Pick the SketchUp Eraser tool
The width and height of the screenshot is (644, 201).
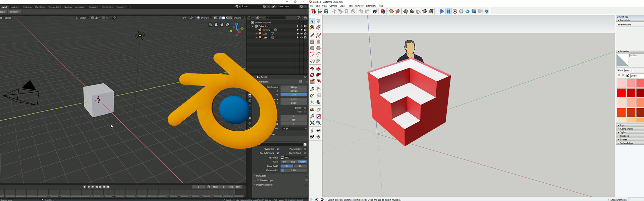(318, 27)
